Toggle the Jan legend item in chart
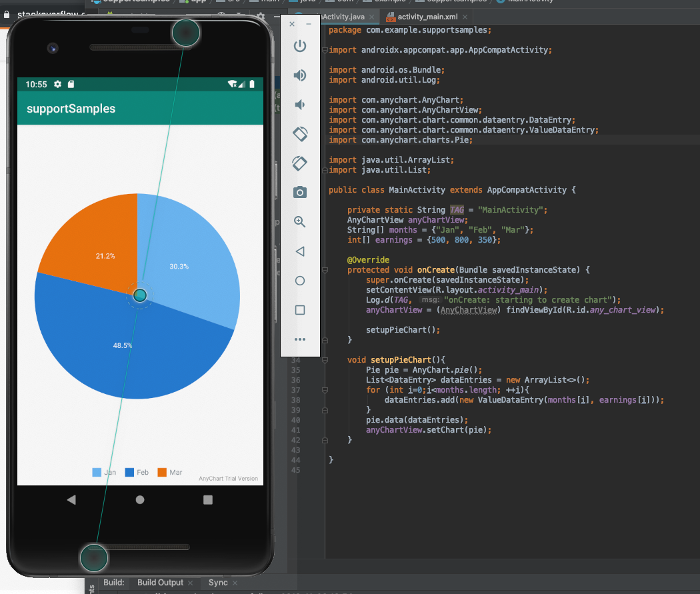Image resolution: width=700 pixels, height=594 pixels. click(x=104, y=472)
